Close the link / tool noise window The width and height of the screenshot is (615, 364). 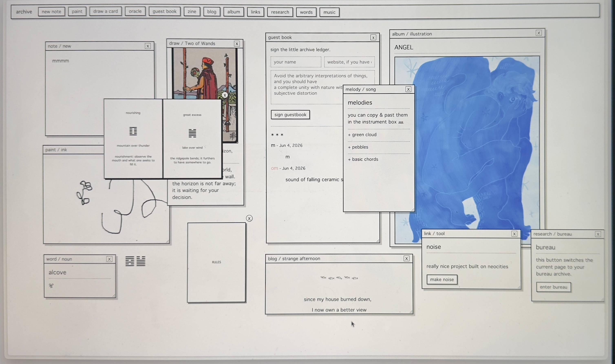coord(514,234)
